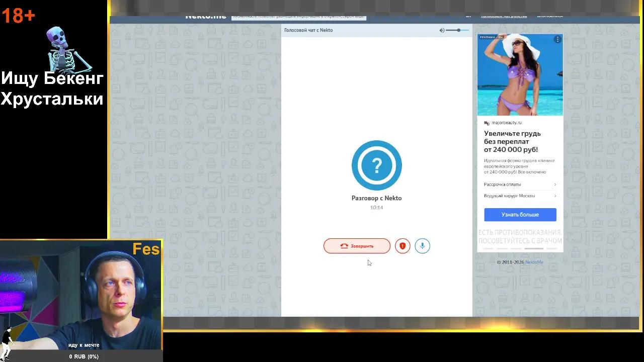The width and height of the screenshot is (644, 362).
Task: Click the ad carousel indicator bar
Action: (520, 248)
